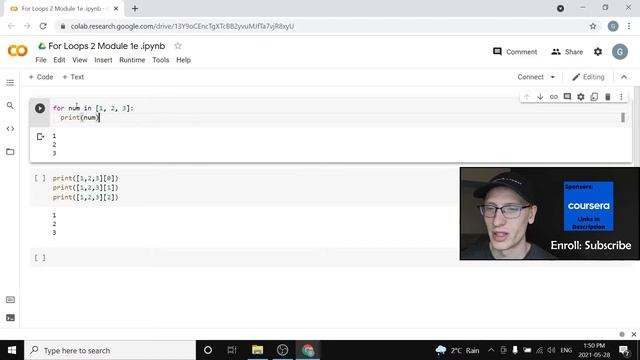Open the Help menu

click(x=183, y=60)
